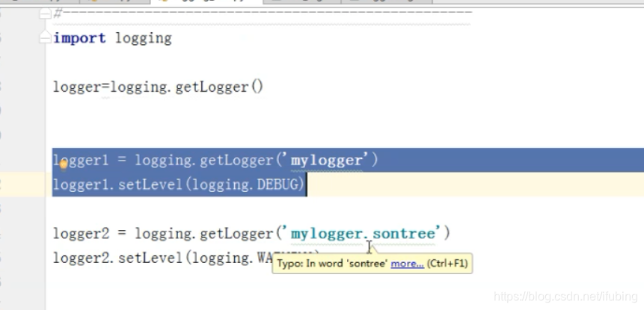Viewport: 644px width, 310px height.
Task: Click the word sontree in the logger2 getLogger line
Action: point(404,234)
